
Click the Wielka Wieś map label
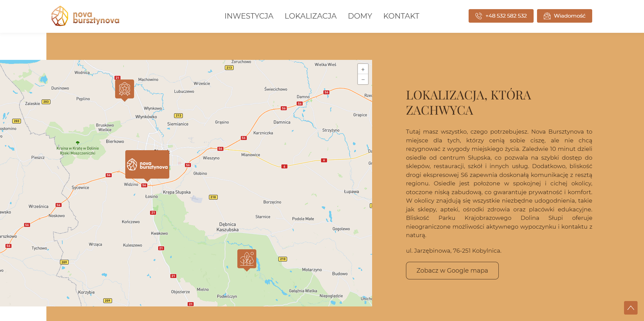click(325, 65)
